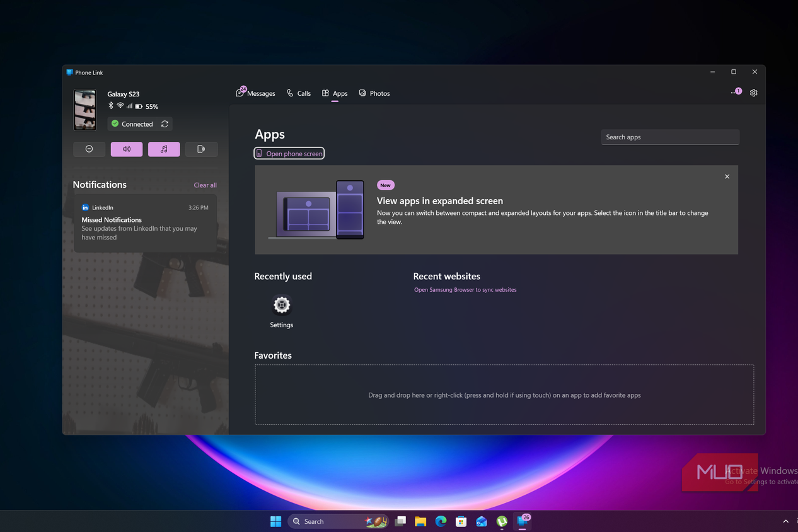Toggle the audio player music note button
798x532 pixels.
pos(164,149)
